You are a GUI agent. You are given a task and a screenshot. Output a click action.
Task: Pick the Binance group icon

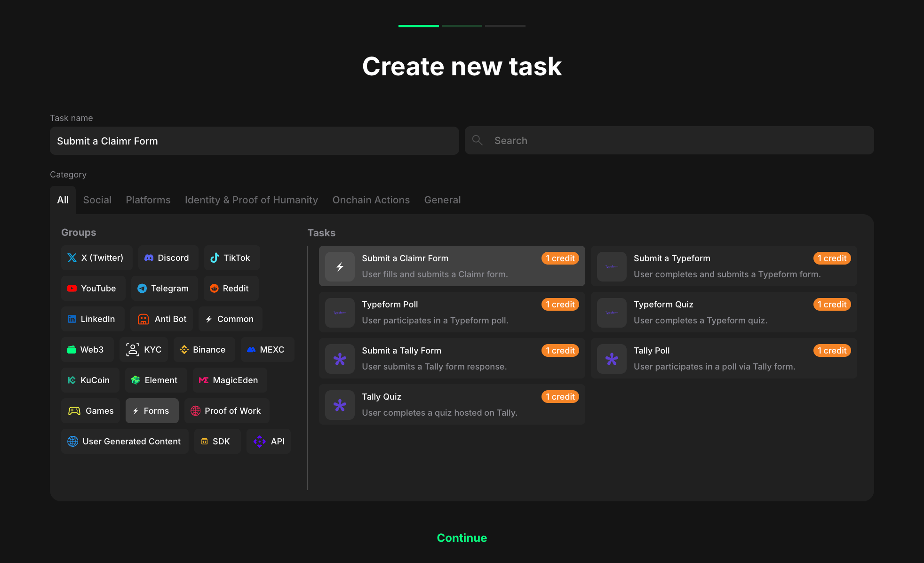point(184,350)
